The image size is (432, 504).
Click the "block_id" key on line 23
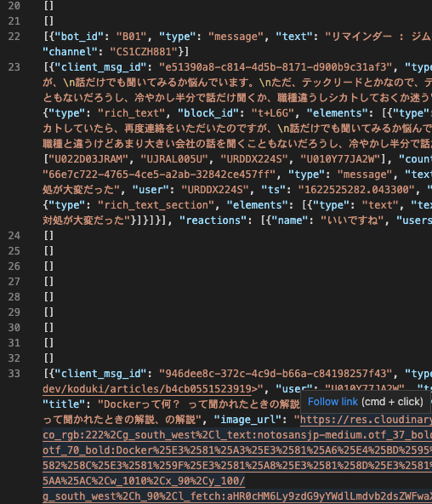(208, 113)
